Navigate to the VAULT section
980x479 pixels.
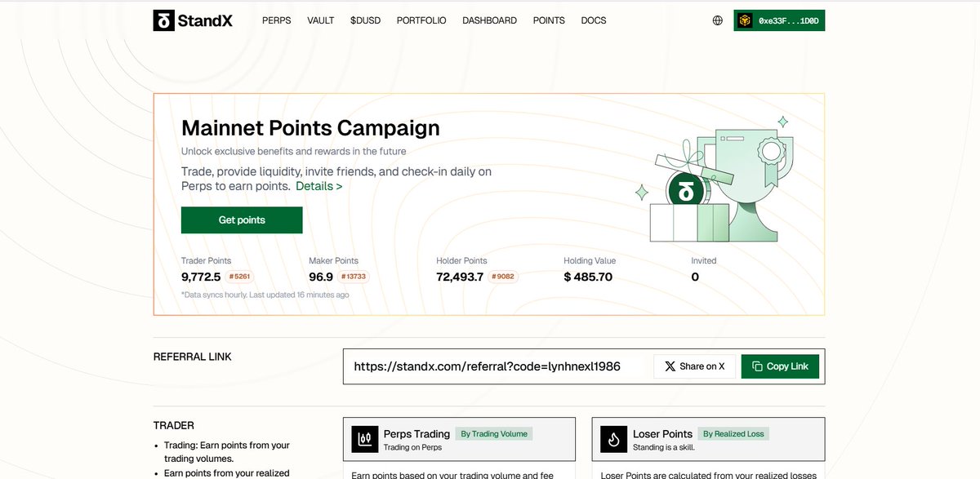tap(320, 20)
